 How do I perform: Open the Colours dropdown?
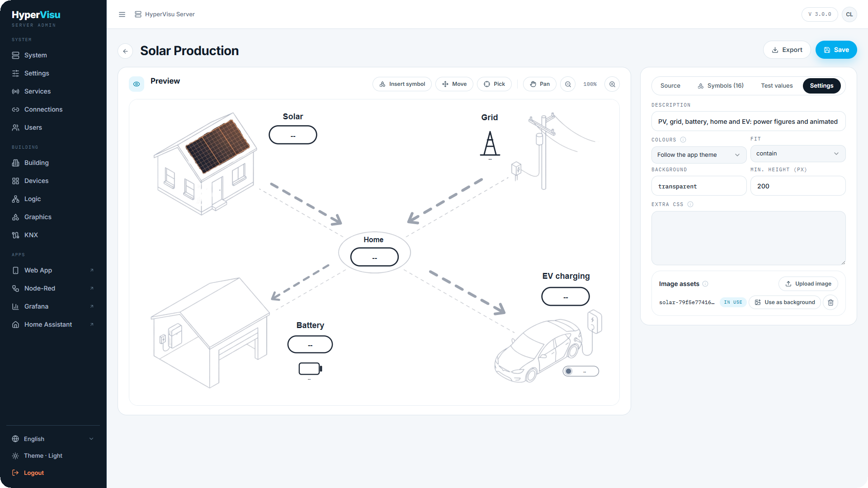[x=698, y=155]
